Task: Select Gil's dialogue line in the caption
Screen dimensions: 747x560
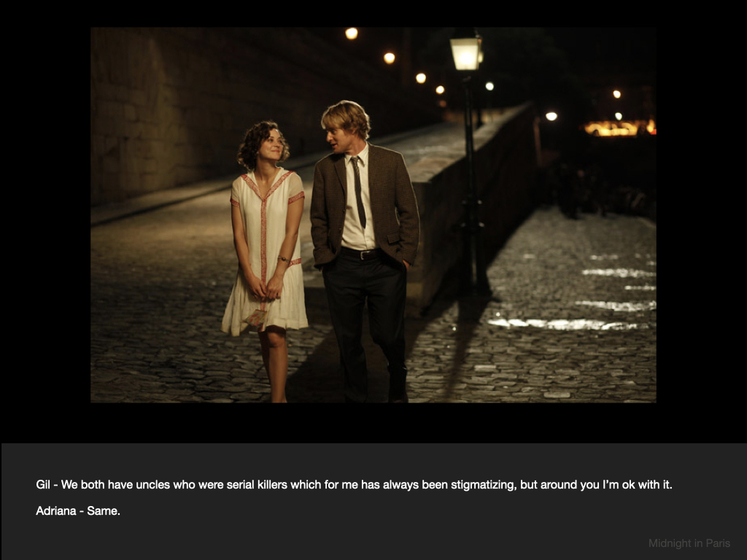Action: click(x=354, y=485)
